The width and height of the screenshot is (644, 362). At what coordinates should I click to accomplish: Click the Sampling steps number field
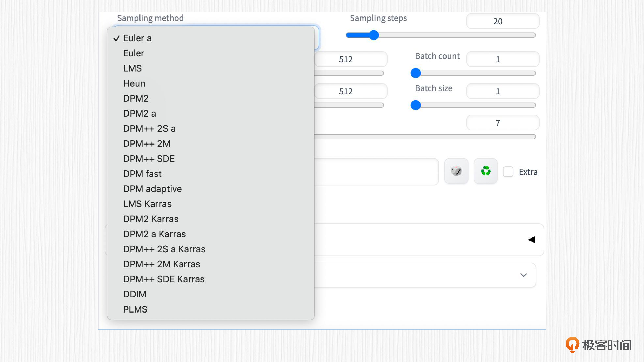(x=502, y=21)
